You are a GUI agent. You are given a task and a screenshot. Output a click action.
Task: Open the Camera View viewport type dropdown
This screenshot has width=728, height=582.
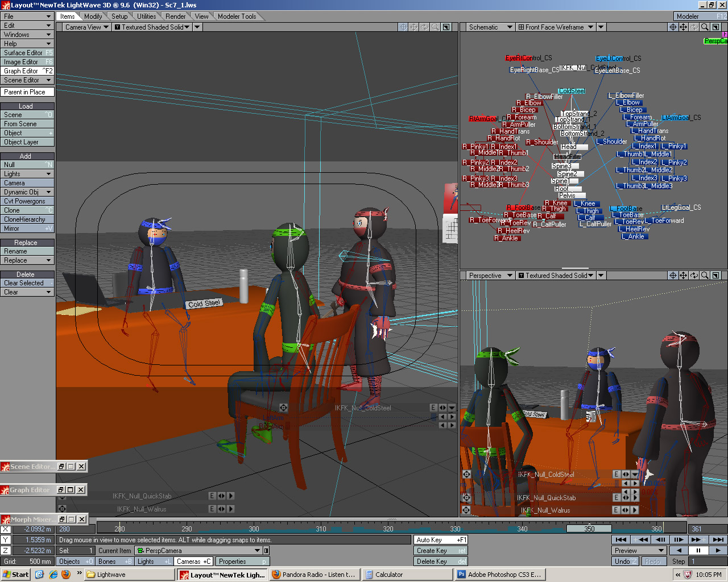pos(86,27)
